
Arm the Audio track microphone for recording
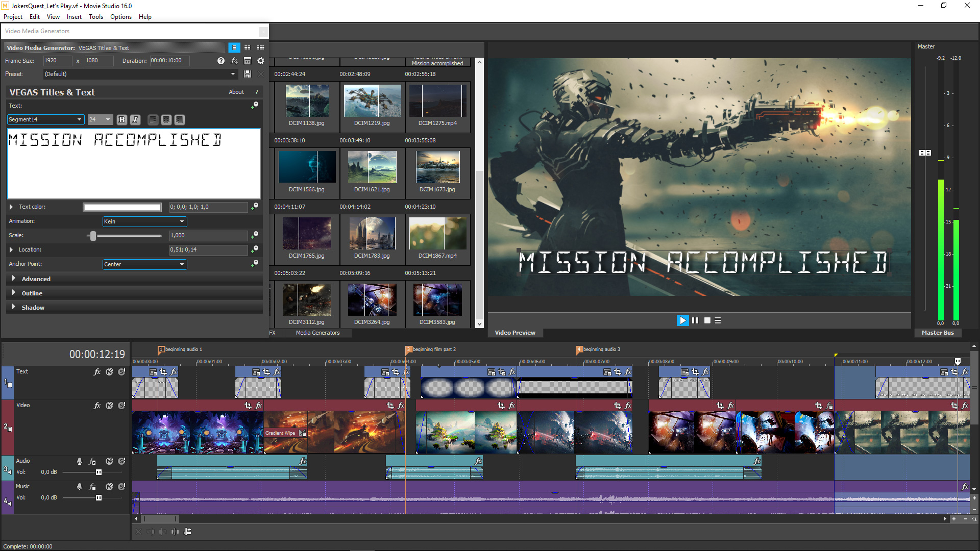(80, 461)
